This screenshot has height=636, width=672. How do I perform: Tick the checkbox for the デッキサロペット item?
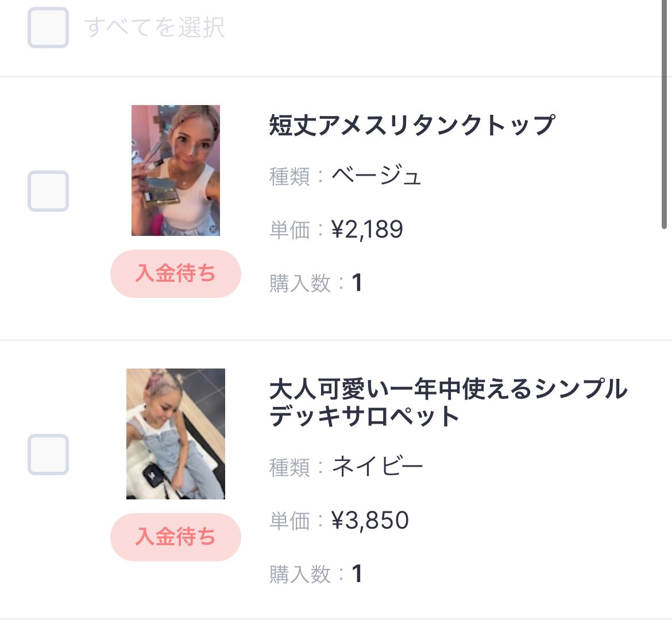pyautogui.click(x=48, y=455)
